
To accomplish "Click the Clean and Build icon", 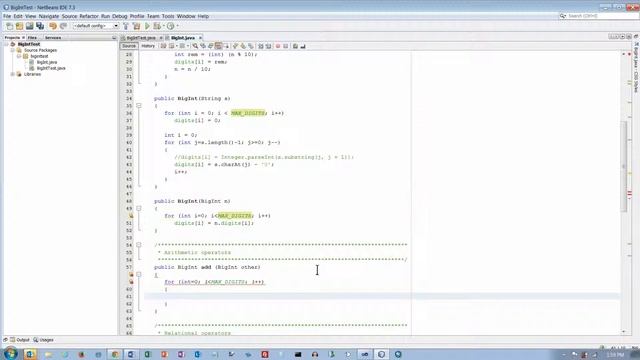I will [x=136, y=26].
